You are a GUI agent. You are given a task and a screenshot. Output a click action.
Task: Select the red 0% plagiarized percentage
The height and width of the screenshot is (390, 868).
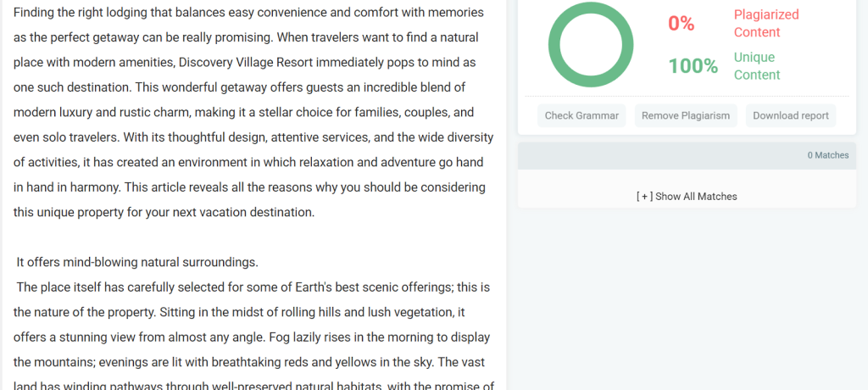click(681, 24)
